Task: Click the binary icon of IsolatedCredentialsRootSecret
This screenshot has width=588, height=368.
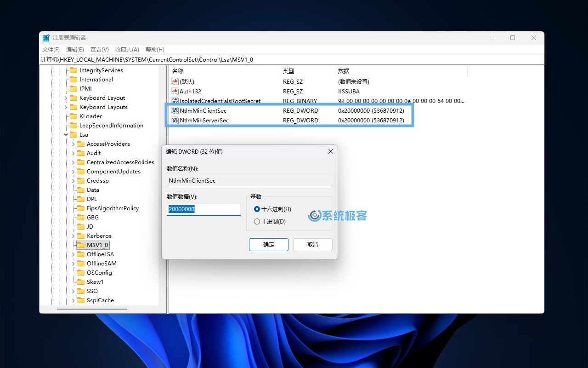Action: point(175,101)
